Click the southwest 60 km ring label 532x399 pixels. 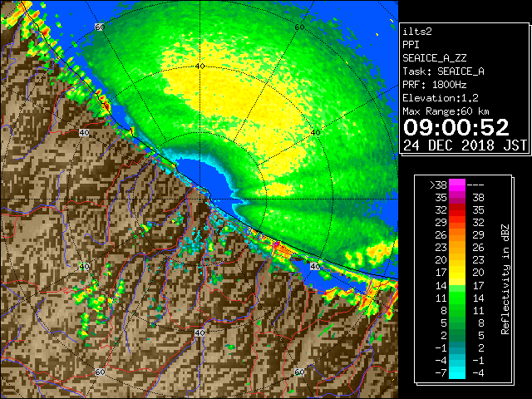[x=100, y=372]
